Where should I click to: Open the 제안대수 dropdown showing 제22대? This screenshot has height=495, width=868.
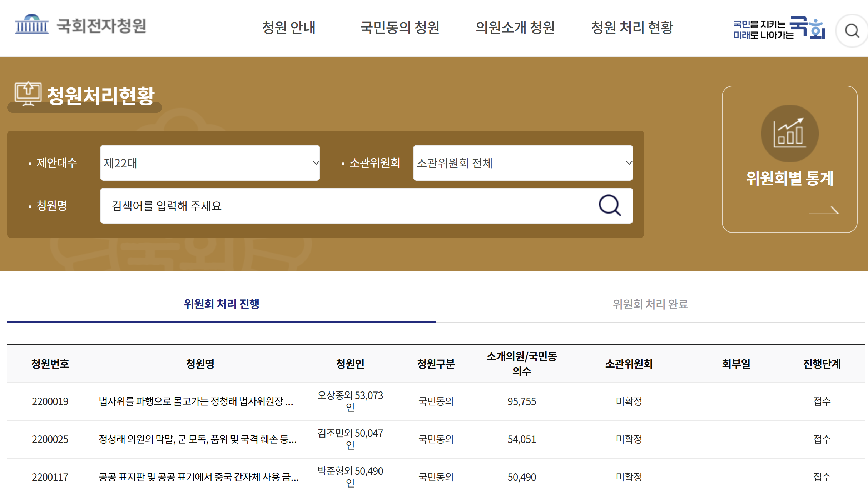[x=210, y=163]
